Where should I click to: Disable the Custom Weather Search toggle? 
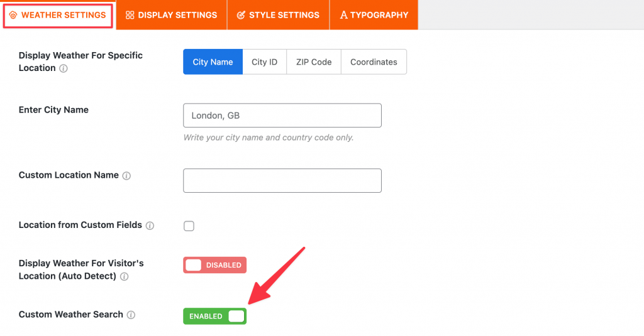[x=215, y=317]
